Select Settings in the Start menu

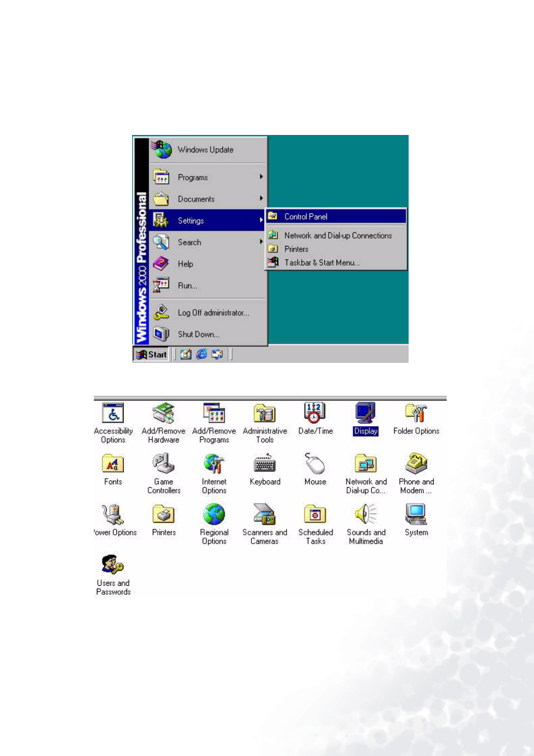208,221
